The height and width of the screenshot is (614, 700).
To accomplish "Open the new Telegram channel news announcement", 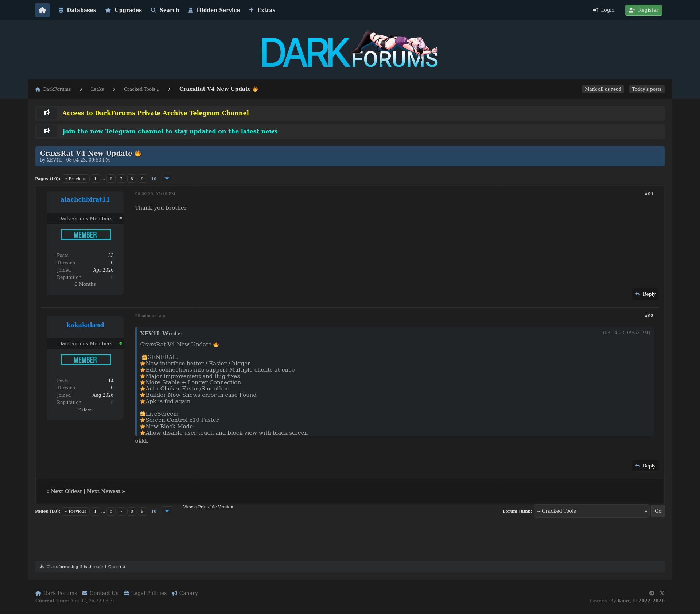I will coord(170,131).
